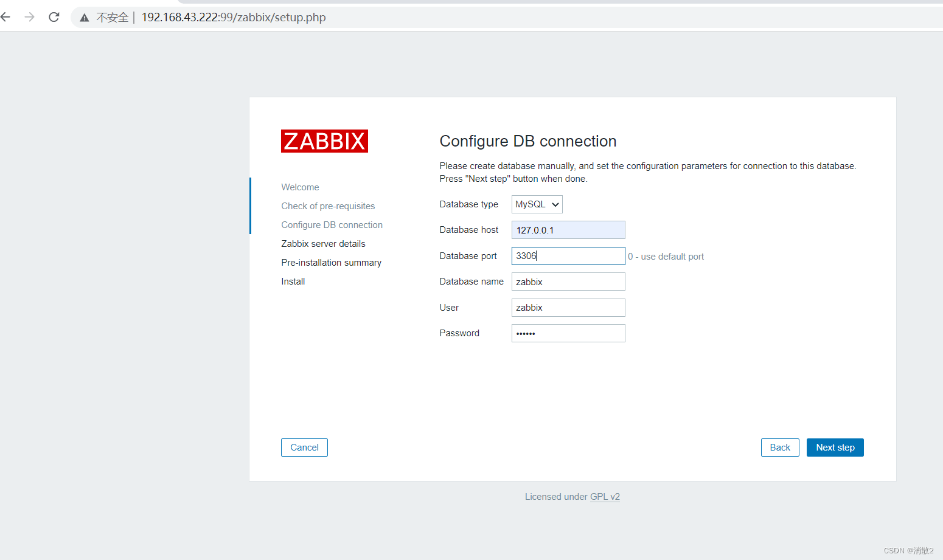Click the User input field
The image size is (943, 560).
coord(568,308)
